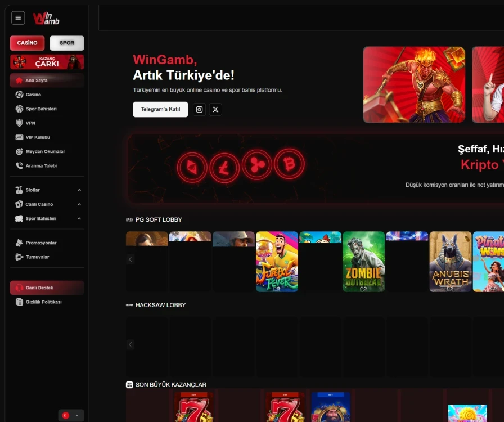Open the candy swirl slot win thumbnail
Screen dimensions: 504x422
pyautogui.click(x=467, y=414)
